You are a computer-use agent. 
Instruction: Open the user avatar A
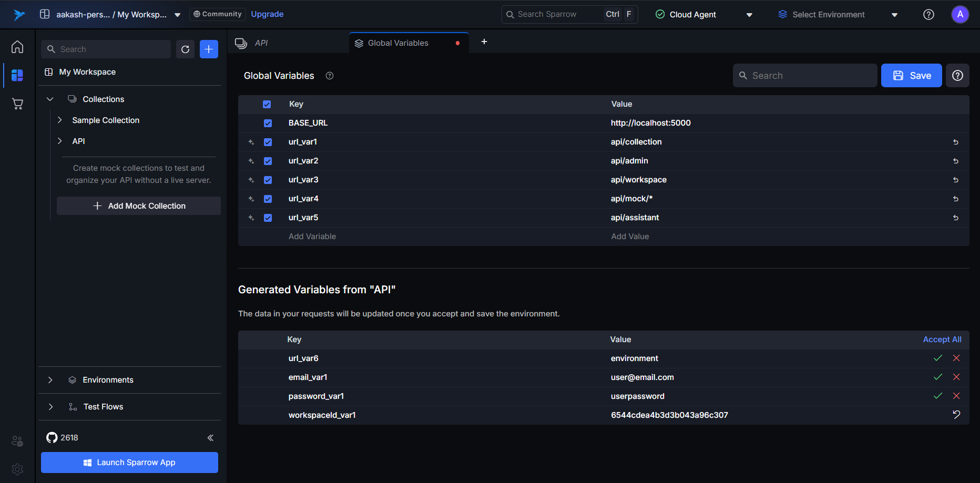coord(960,15)
